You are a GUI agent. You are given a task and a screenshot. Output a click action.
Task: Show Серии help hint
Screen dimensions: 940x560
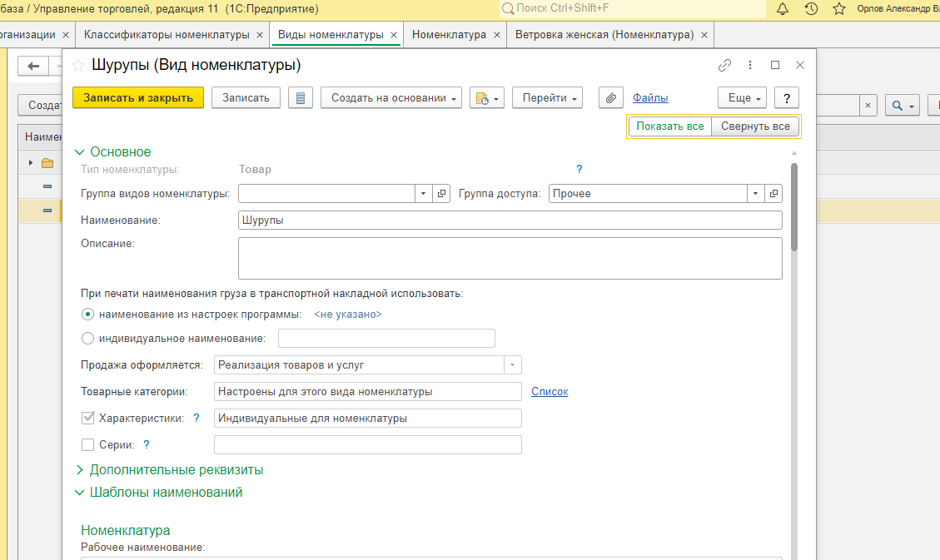(x=147, y=444)
